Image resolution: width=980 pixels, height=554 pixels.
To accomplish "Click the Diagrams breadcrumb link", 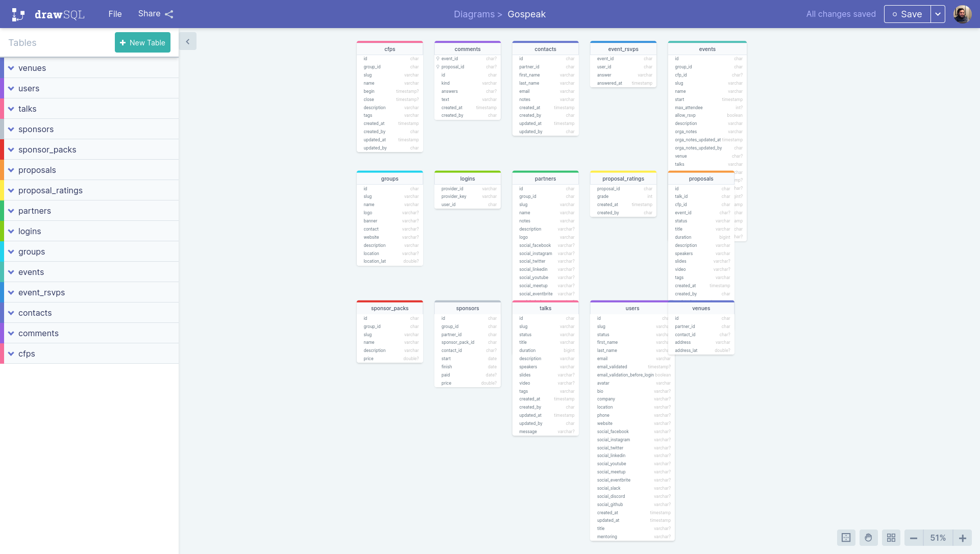I will tap(474, 14).
